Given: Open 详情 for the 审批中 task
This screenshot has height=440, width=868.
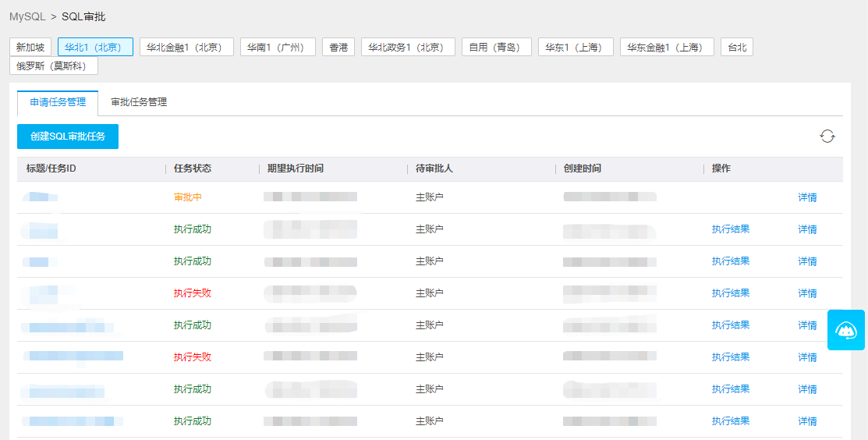Looking at the screenshot, I should (807, 197).
